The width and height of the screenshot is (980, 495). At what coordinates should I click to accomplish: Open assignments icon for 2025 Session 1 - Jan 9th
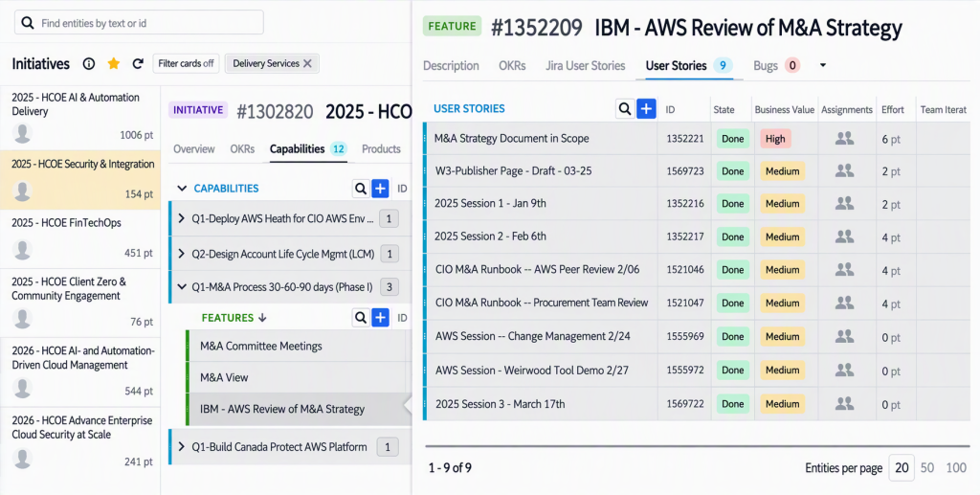coord(844,203)
